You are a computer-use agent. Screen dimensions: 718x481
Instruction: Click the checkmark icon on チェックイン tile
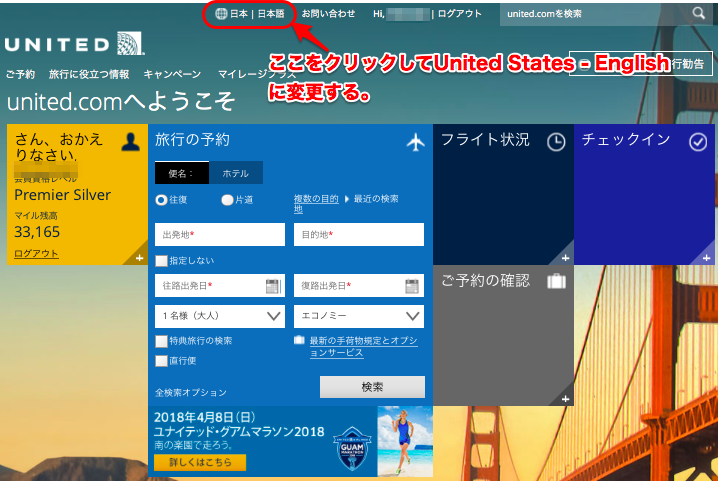coord(698,142)
